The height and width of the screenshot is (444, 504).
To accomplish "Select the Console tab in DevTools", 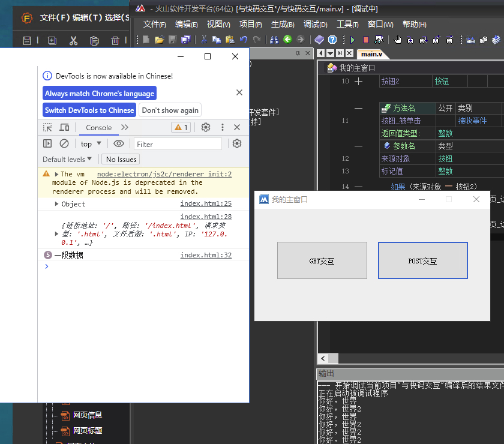I will [x=98, y=128].
